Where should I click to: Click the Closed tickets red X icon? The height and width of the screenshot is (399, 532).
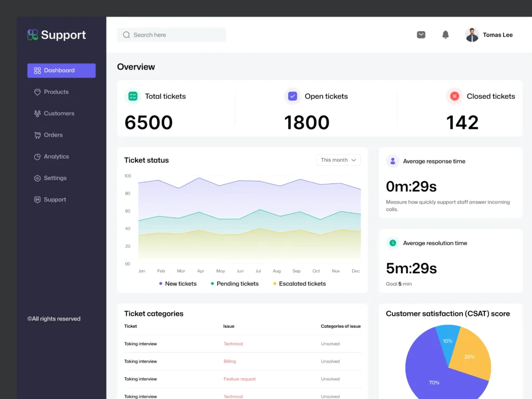[x=455, y=96]
